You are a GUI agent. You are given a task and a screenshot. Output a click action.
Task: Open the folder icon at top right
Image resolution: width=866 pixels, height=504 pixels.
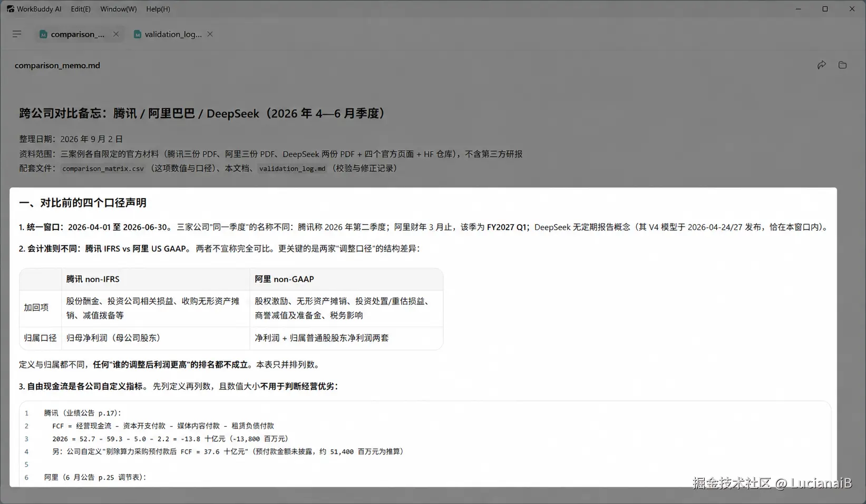(842, 65)
